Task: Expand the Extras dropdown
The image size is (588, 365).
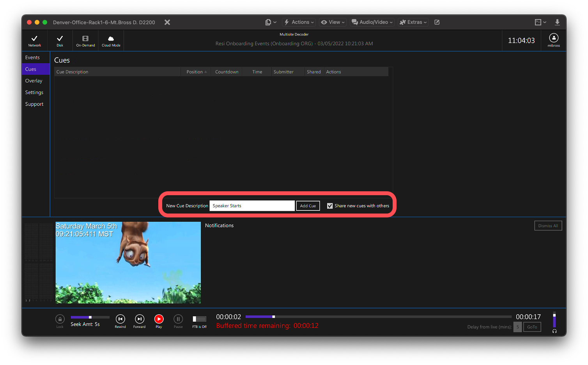Action: click(413, 22)
